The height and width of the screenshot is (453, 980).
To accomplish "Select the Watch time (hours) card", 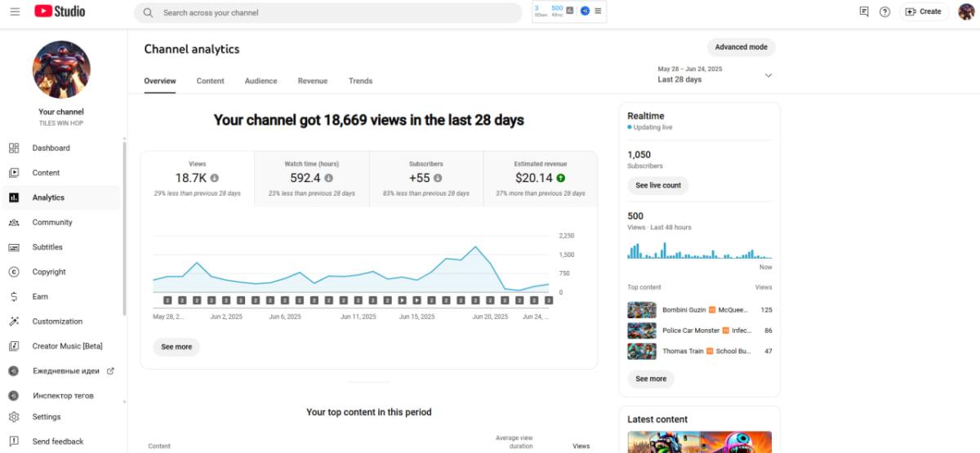I will point(312,179).
